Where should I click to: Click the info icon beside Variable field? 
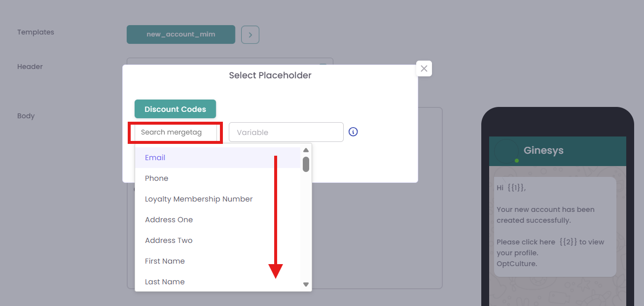click(x=353, y=132)
